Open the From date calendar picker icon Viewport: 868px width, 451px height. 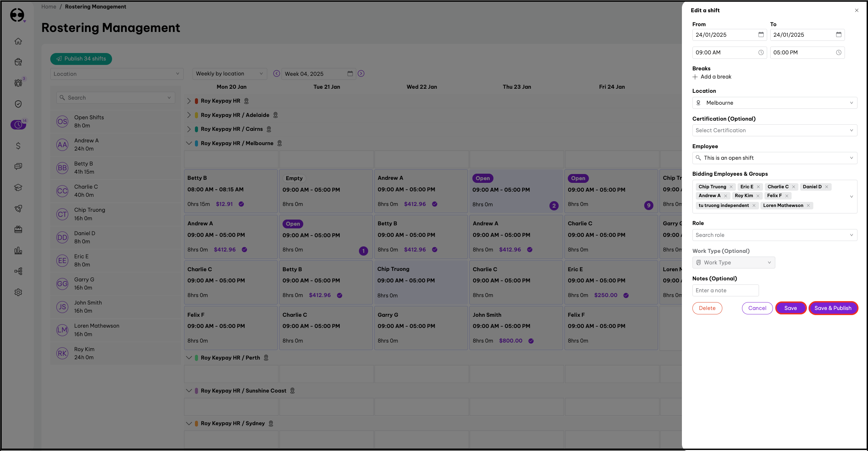tap(761, 35)
